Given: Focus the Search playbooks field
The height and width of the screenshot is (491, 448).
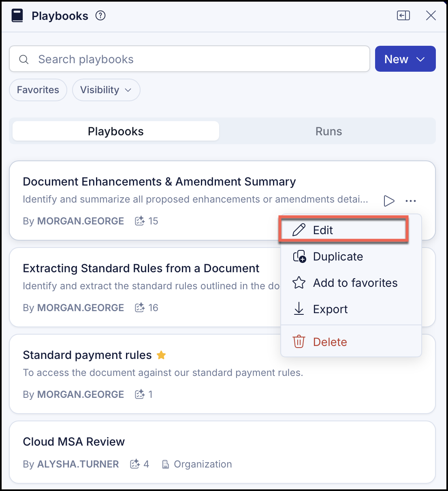Looking at the screenshot, I should [x=190, y=59].
